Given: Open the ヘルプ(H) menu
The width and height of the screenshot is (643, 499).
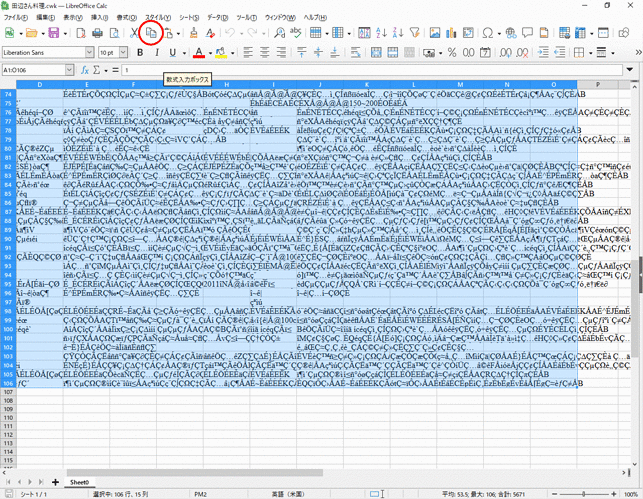Looking at the screenshot, I should 315,18.
